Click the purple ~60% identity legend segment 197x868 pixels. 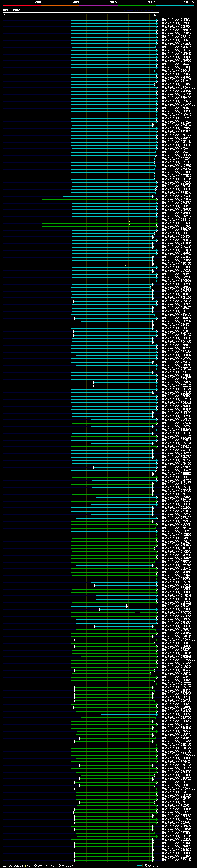[x=98, y=6]
